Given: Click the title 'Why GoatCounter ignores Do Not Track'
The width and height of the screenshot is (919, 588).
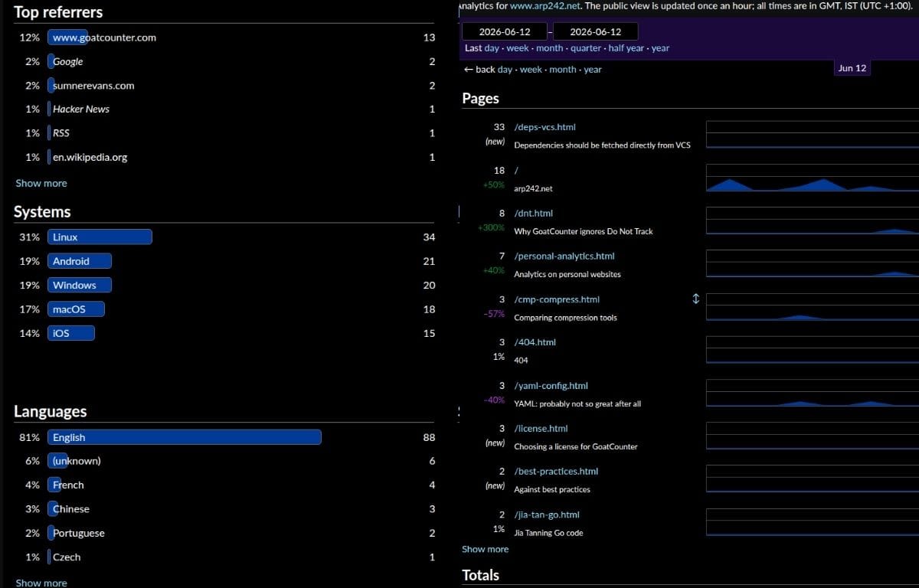Looking at the screenshot, I should (x=584, y=231).
